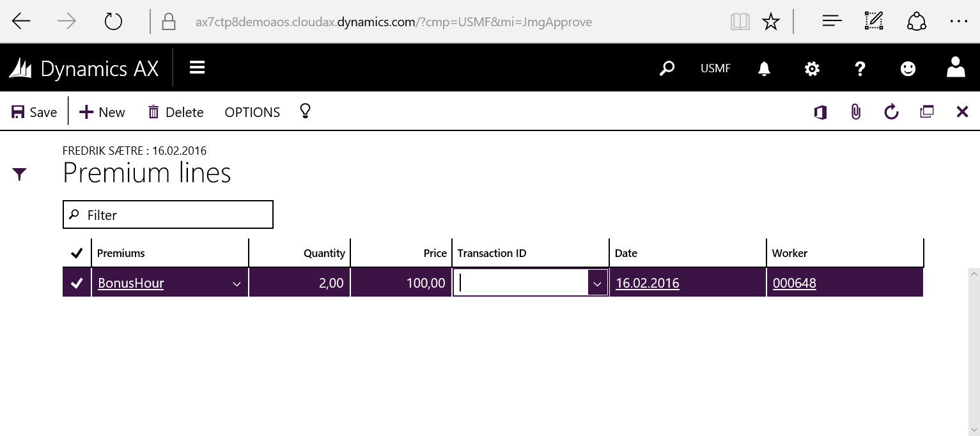
Task: Open the OPTIONS menu tab
Action: click(x=252, y=113)
